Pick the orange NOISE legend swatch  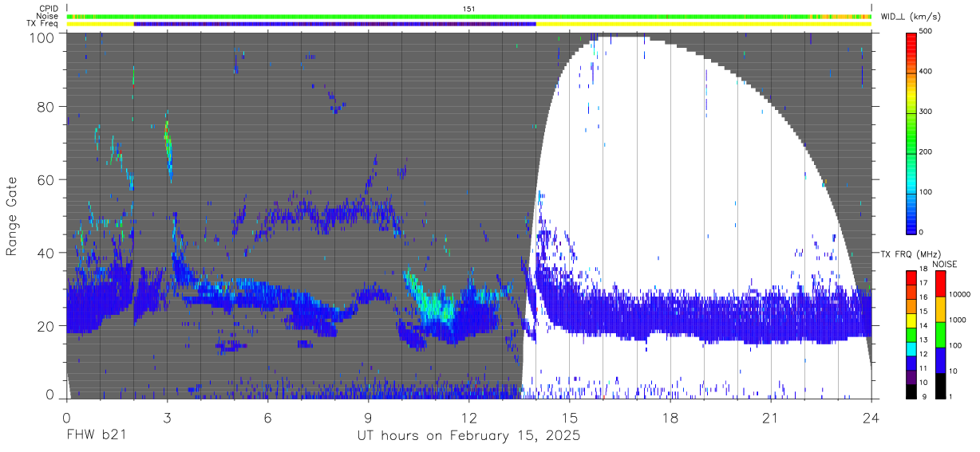(x=939, y=309)
